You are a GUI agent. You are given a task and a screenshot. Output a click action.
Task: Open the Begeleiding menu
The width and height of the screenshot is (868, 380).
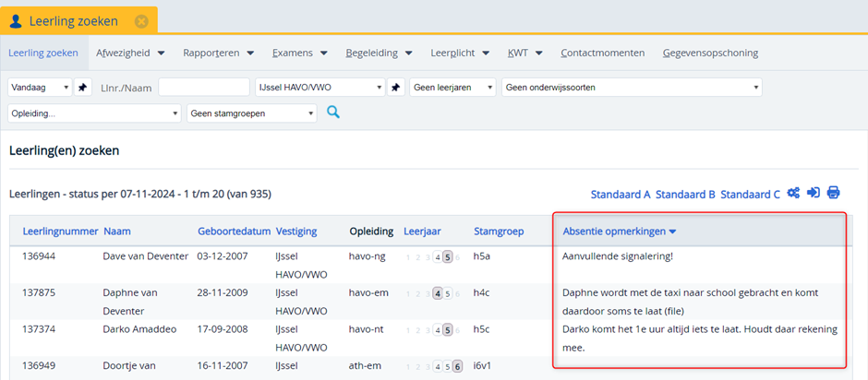(380, 53)
